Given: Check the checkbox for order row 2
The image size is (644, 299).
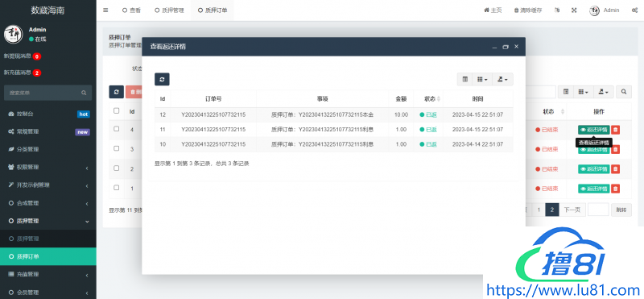Looking at the screenshot, I should coord(116,168).
